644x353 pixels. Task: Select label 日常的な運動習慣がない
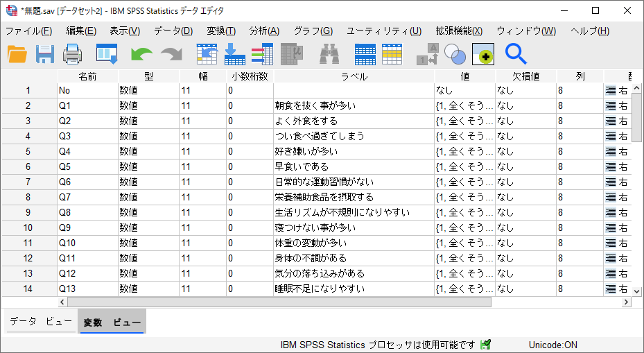324,182
